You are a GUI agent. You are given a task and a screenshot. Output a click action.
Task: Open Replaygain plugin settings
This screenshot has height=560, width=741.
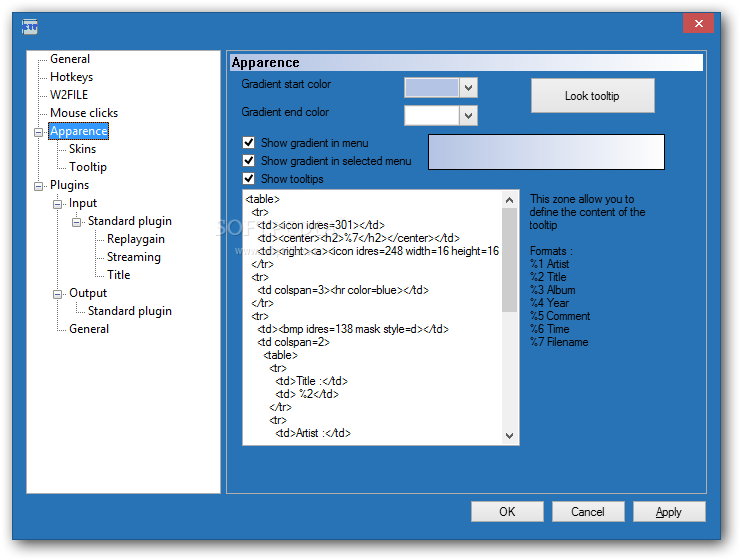tap(136, 239)
